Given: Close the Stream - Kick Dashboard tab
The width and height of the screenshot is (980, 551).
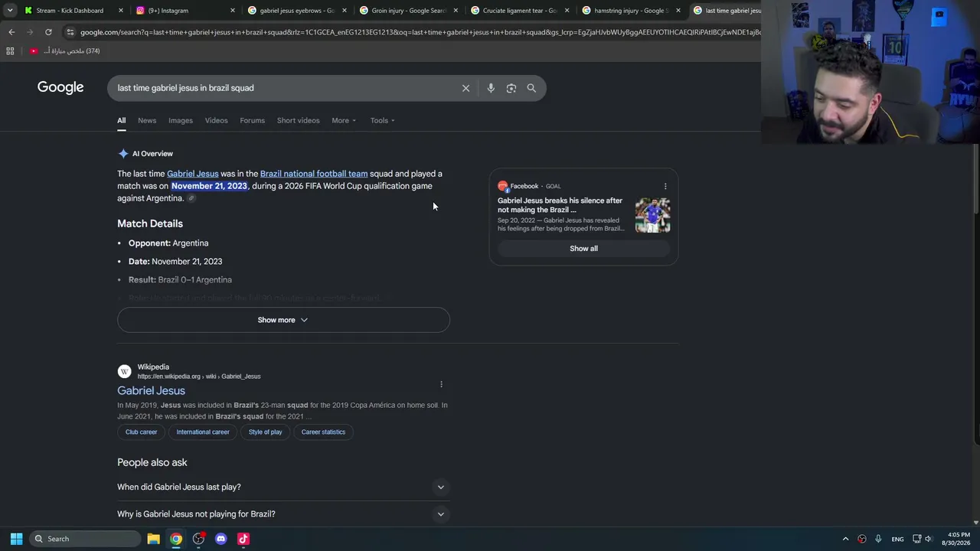Looking at the screenshot, I should (121, 11).
